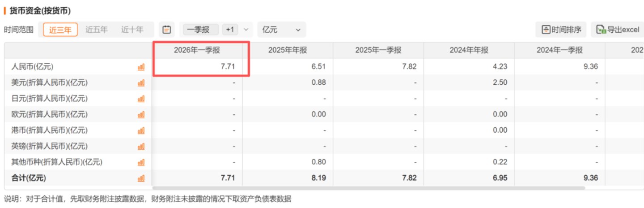The height and width of the screenshot is (208, 644).
Task: Open chart icon for 欧元(折算人民币) row
Action: point(141,115)
